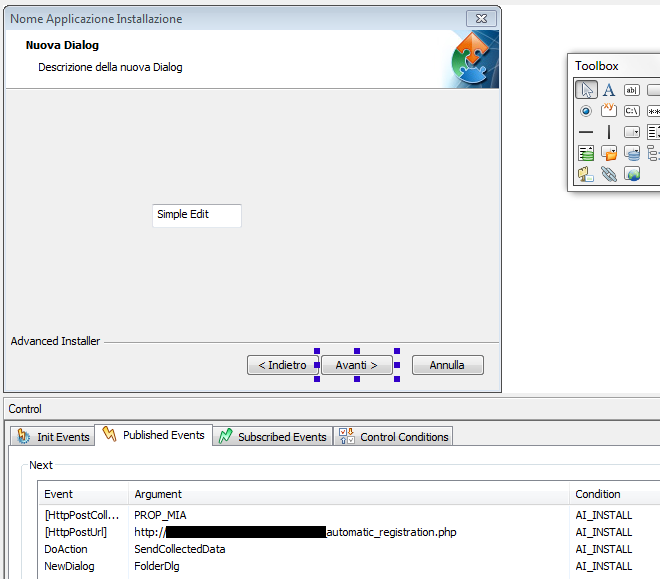Click the Simple Edit input field
The width and height of the screenshot is (660, 579).
(x=197, y=215)
